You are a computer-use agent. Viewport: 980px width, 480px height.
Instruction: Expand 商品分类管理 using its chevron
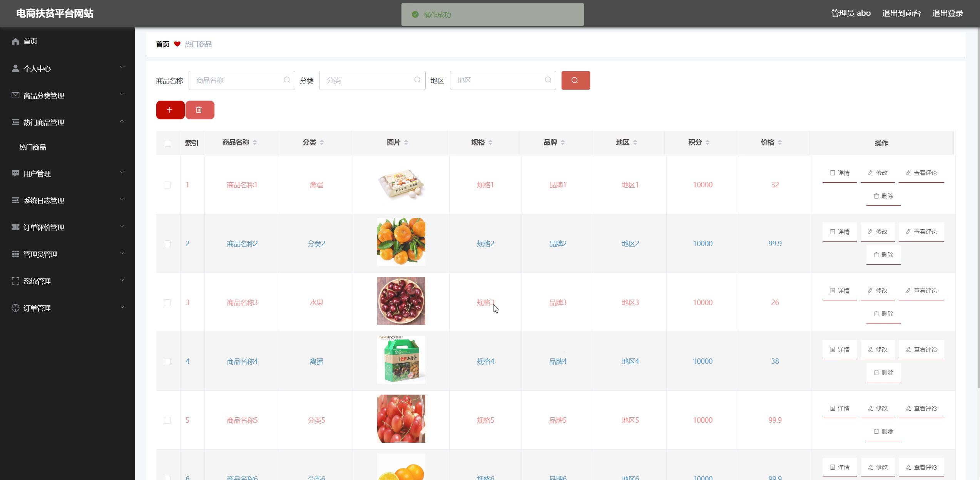pos(122,95)
